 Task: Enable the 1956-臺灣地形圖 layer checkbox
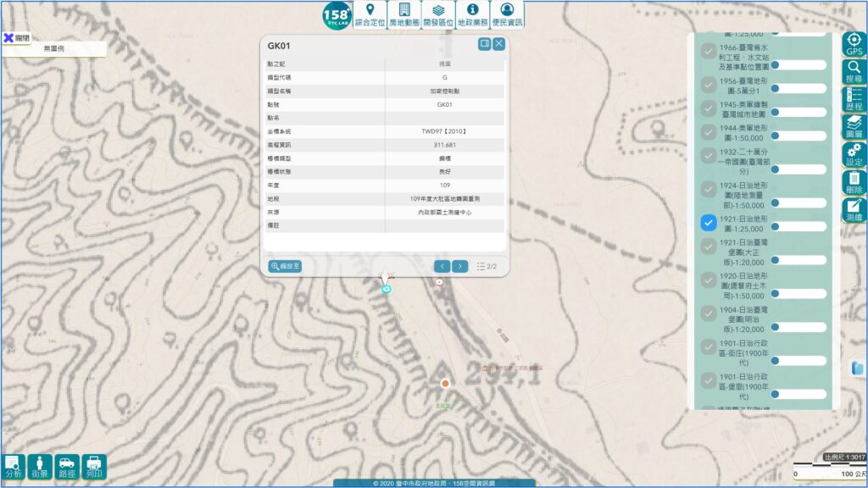(x=708, y=85)
